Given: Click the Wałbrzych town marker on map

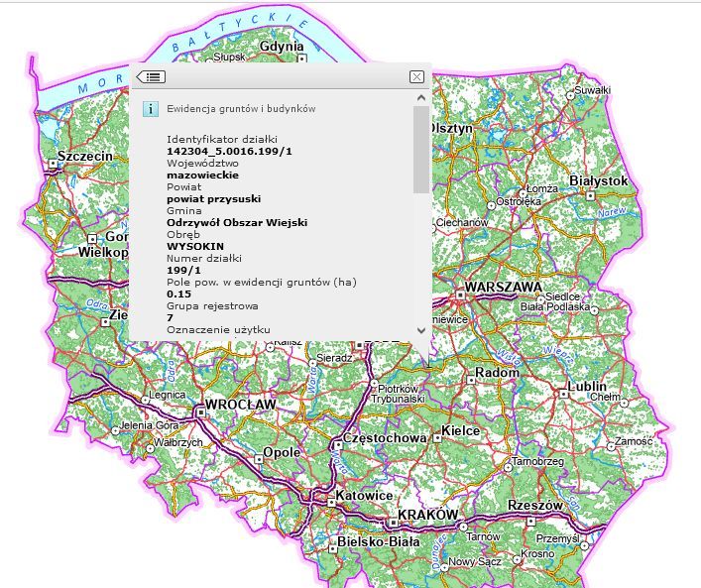Looking at the screenshot, I should pos(151,448).
